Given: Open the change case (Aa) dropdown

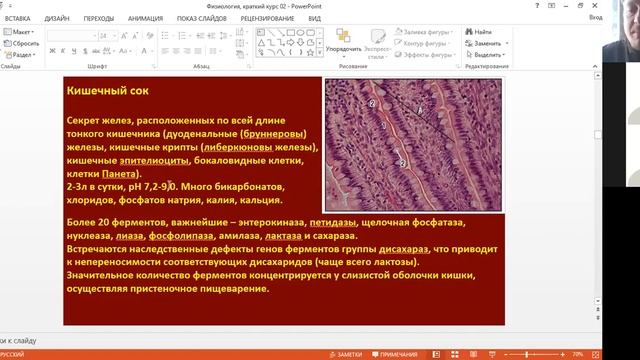Looking at the screenshot, I should [125, 51].
